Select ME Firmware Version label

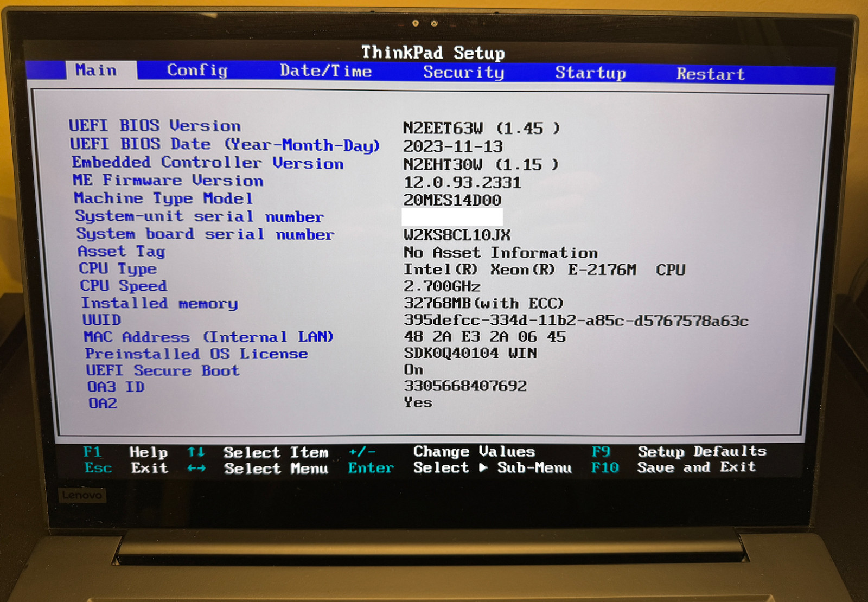tap(168, 180)
